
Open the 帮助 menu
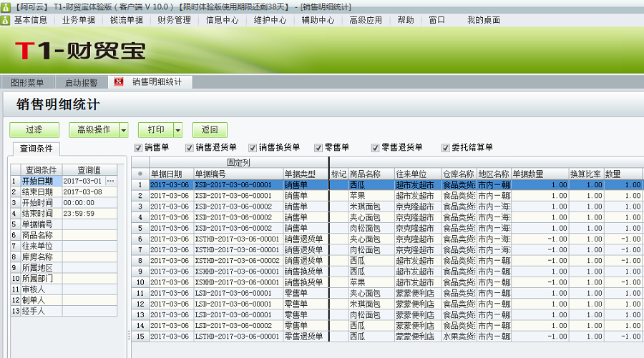(x=406, y=20)
